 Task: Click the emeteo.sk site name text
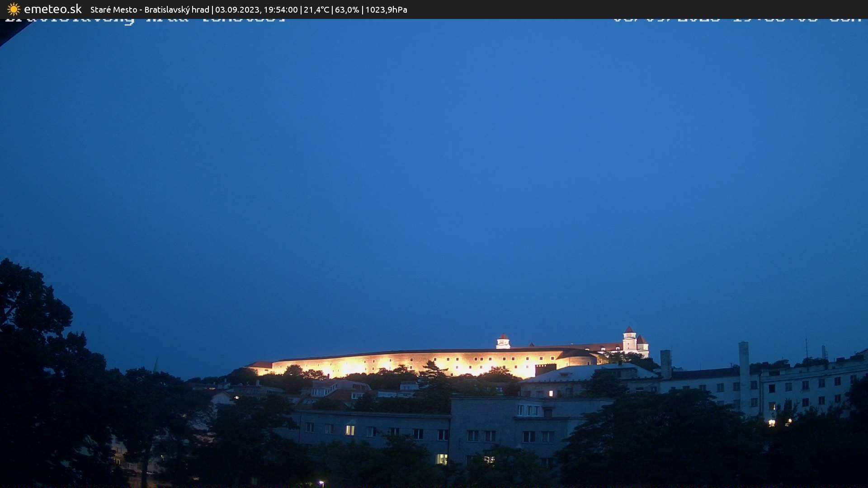click(53, 9)
